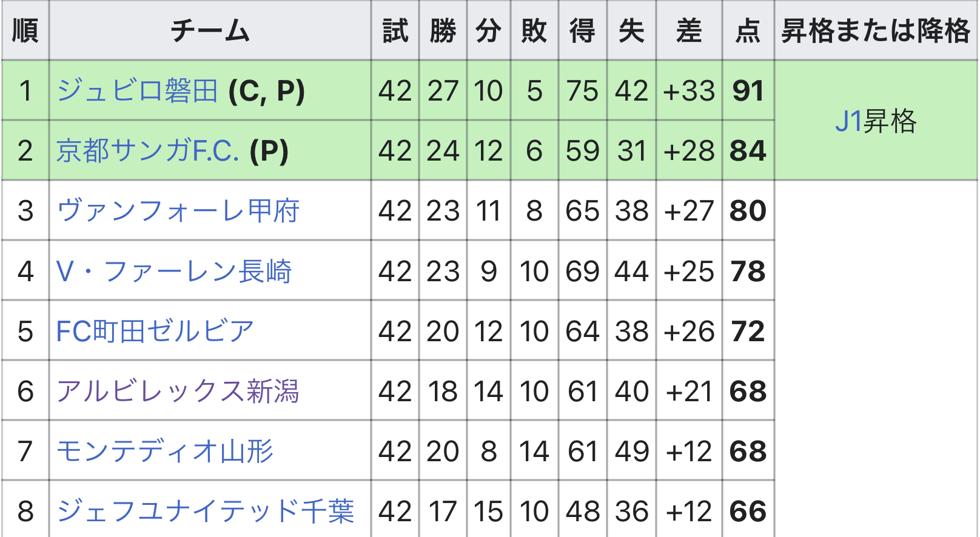Click the モンテディオ山形 link
Screen dimensions: 980x537
click(165, 452)
